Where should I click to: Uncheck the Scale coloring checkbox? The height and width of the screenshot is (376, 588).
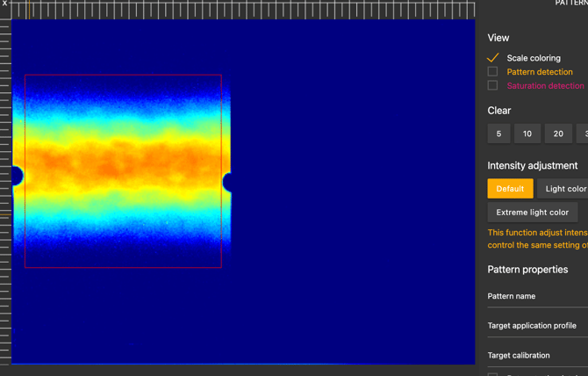click(492, 58)
